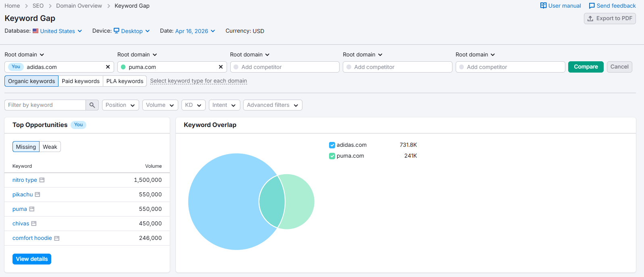This screenshot has height=277, width=644.
Task: Go to Domain Overview breadcrumb
Action: 79,6
